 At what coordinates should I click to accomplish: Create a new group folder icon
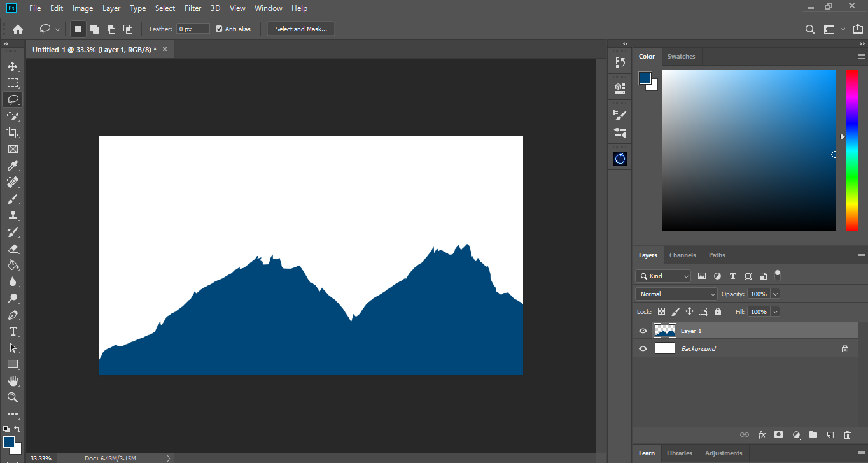(x=813, y=435)
